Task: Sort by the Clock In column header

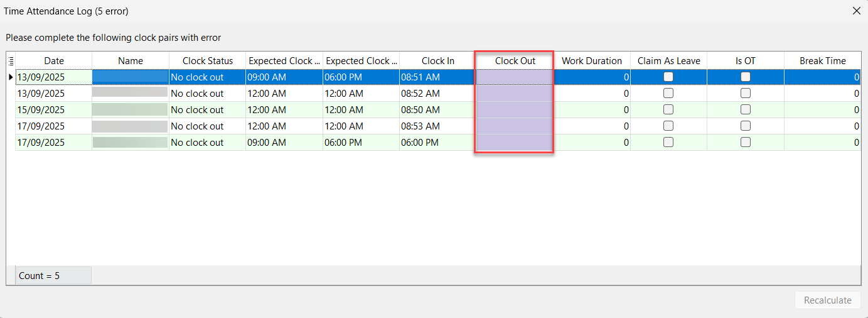Action: point(437,61)
